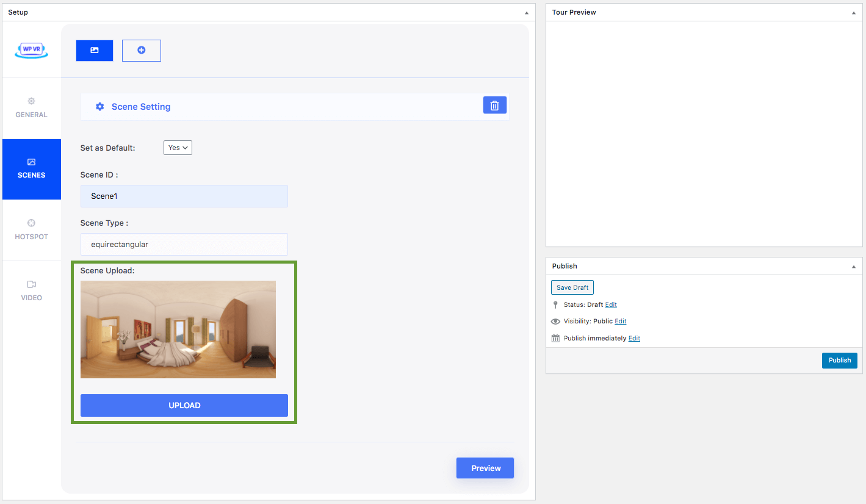Open the Set as Default dropdown
This screenshot has width=866, height=504.
pyautogui.click(x=178, y=148)
